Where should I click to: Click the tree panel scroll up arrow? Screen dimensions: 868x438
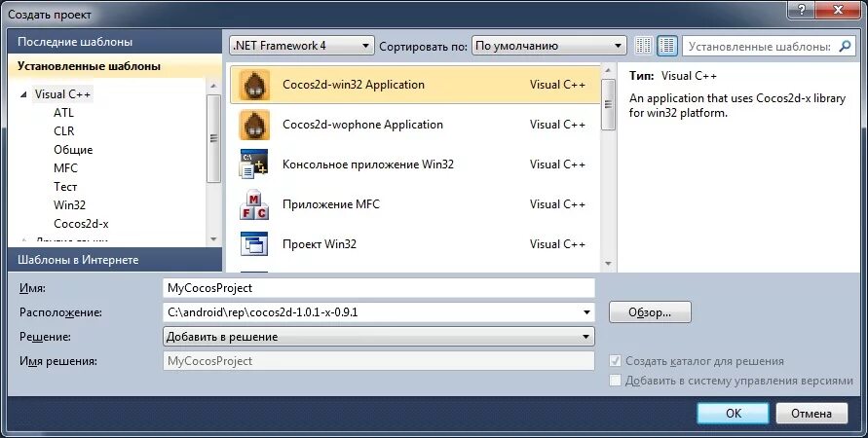coord(213,86)
